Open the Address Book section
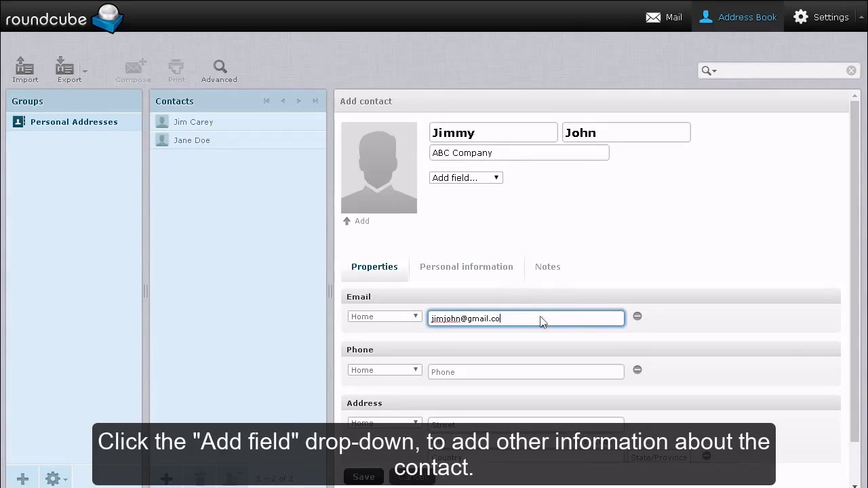The height and width of the screenshot is (488, 868). coord(738,17)
